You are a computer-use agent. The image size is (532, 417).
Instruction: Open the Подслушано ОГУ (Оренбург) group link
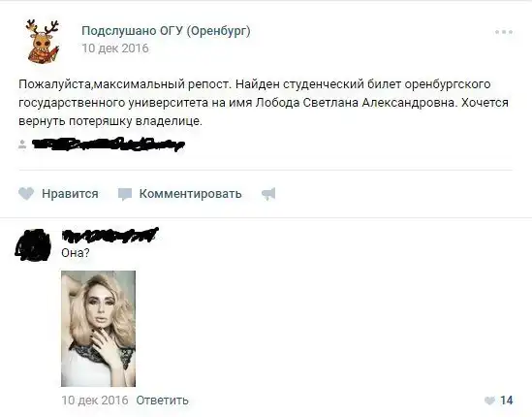[166, 31]
